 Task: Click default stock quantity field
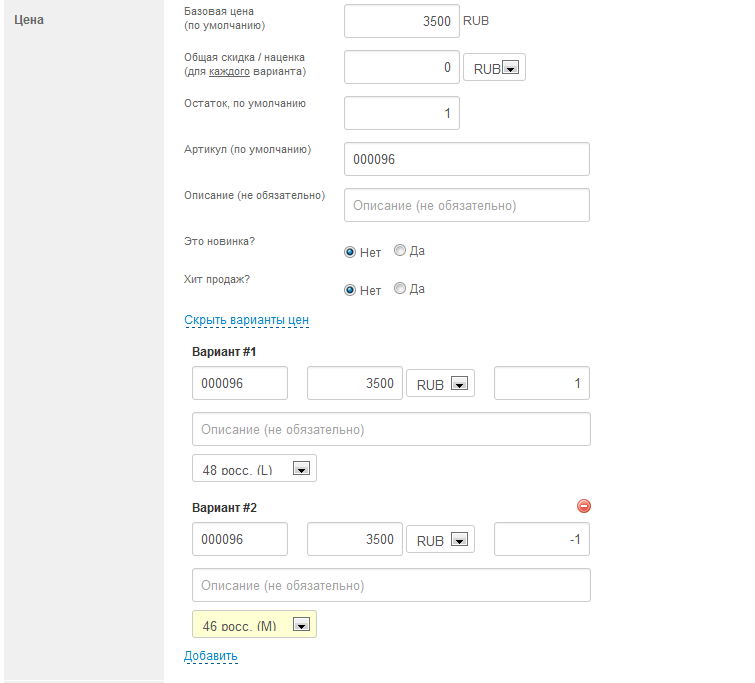pos(402,113)
